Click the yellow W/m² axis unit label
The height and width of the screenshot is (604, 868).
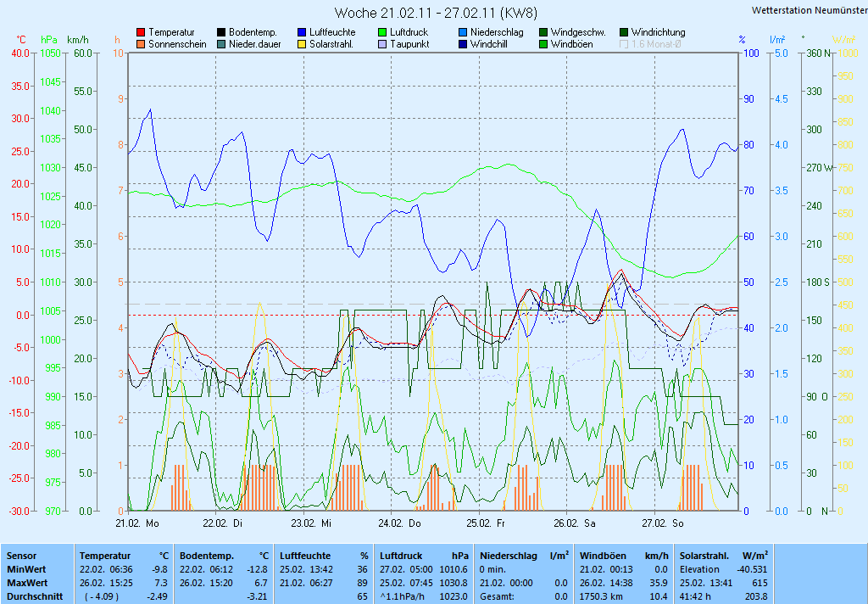click(x=844, y=40)
